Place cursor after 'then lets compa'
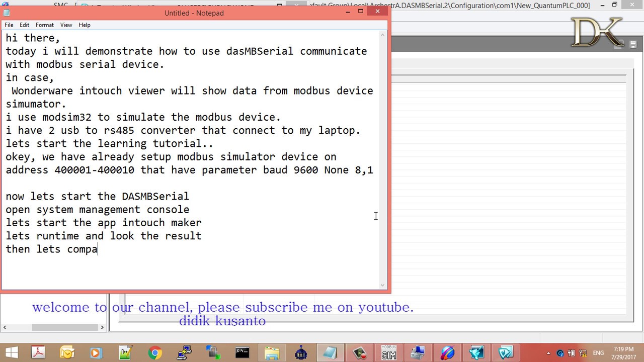Viewport: 644px width, 362px height. pos(98,249)
